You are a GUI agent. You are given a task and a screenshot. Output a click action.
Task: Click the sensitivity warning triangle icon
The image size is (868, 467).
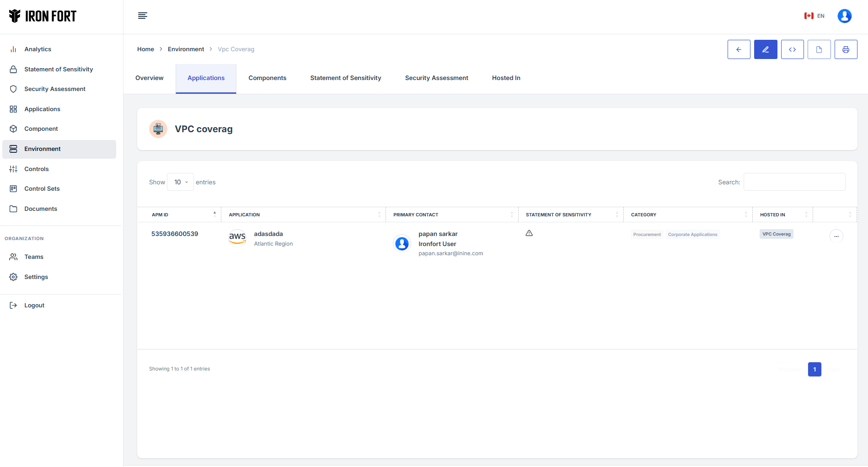point(529,233)
